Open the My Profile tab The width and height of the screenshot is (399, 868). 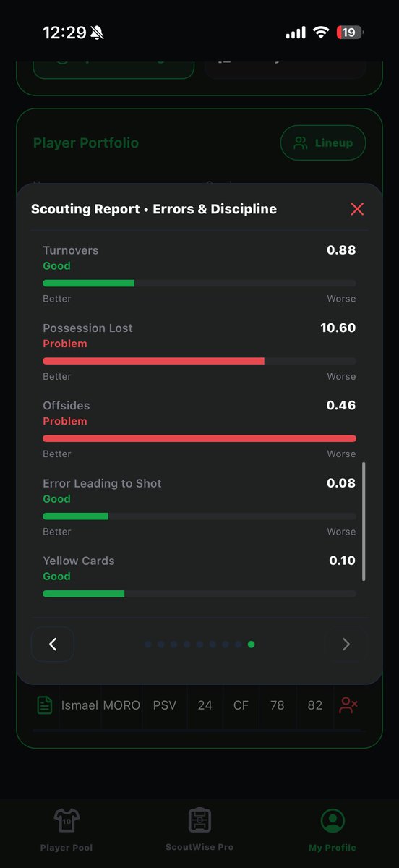point(332,830)
